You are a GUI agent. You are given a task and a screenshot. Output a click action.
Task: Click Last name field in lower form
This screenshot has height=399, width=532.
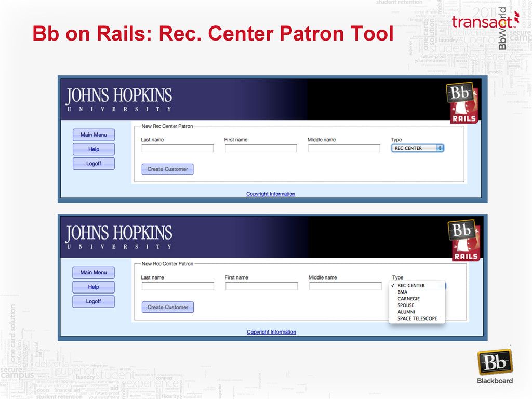click(178, 286)
